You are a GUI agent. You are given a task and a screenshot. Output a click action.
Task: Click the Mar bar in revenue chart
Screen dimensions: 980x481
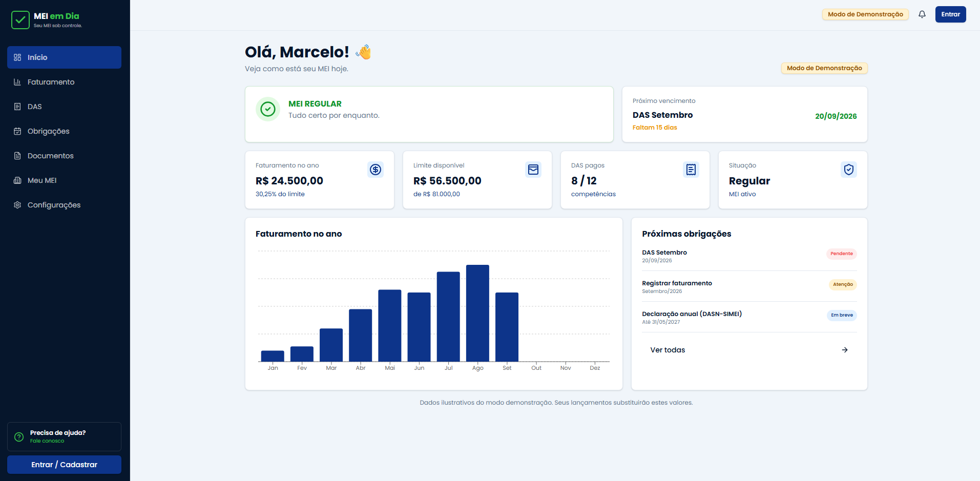pyautogui.click(x=331, y=345)
